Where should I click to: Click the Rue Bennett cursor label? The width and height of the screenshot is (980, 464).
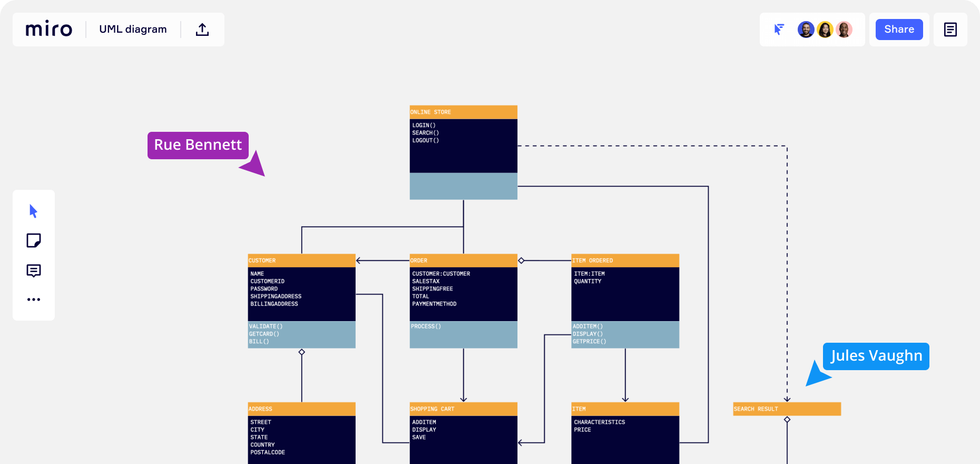(198, 145)
